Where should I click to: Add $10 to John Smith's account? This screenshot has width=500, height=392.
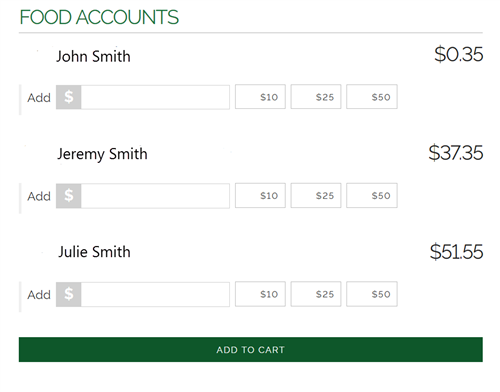260,97
